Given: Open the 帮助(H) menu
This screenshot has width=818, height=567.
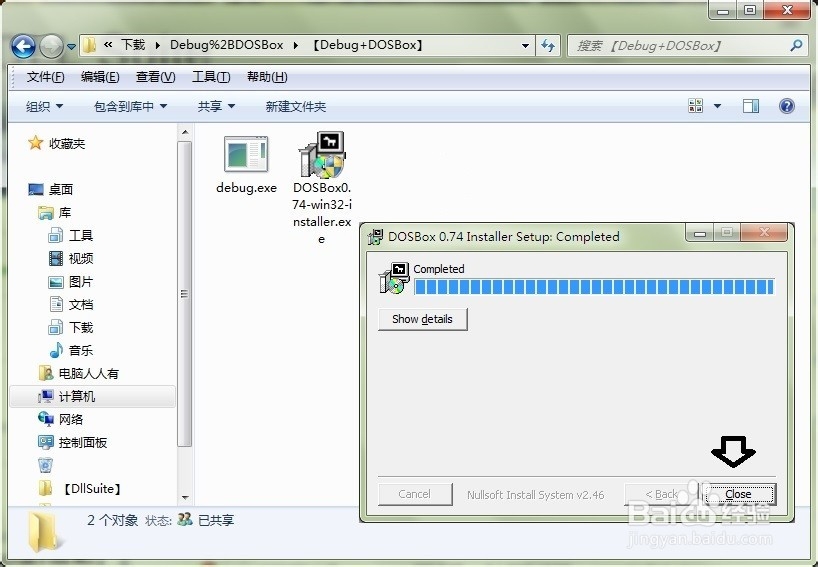Looking at the screenshot, I should (x=267, y=77).
